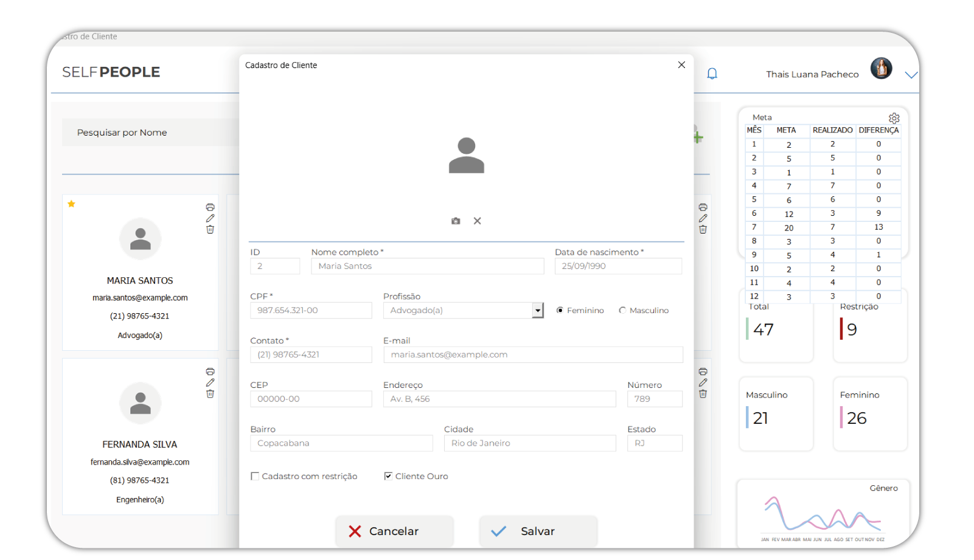The height and width of the screenshot is (560, 974).
Task: Close the Cadastro de Cliente dialog
Action: pos(681,65)
